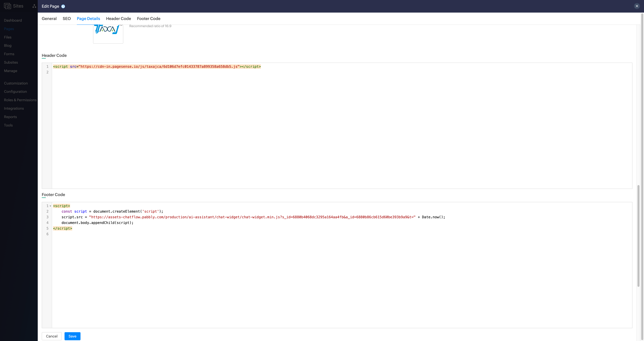This screenshot has width=644, height=341.
Task: Open Integrations in the sidebar
Action: (x=14, y=108)
